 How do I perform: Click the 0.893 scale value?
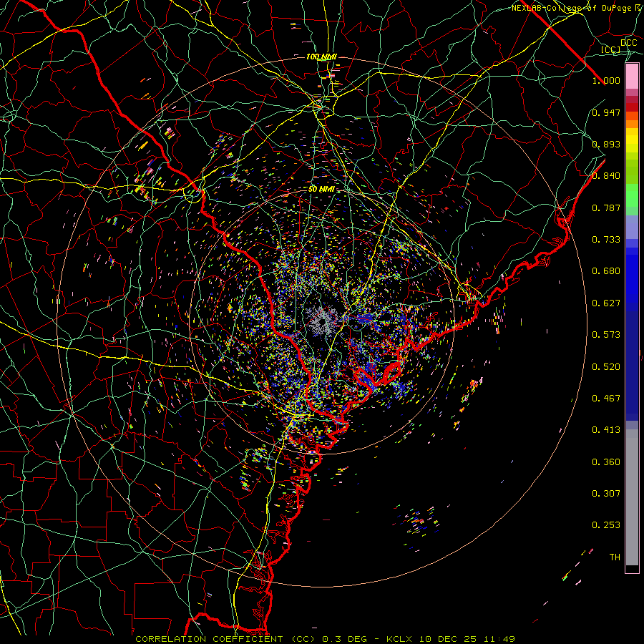(606, 144)
